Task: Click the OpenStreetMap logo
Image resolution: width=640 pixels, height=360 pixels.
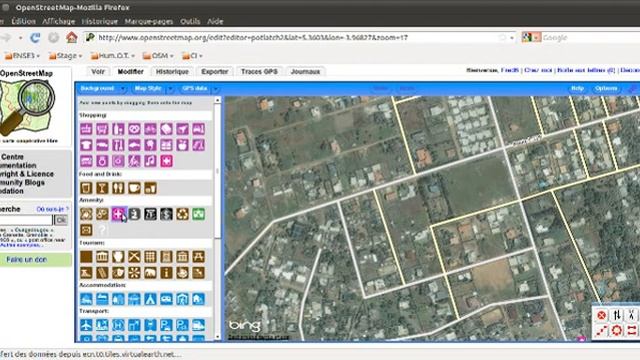Action: [28, 107]
